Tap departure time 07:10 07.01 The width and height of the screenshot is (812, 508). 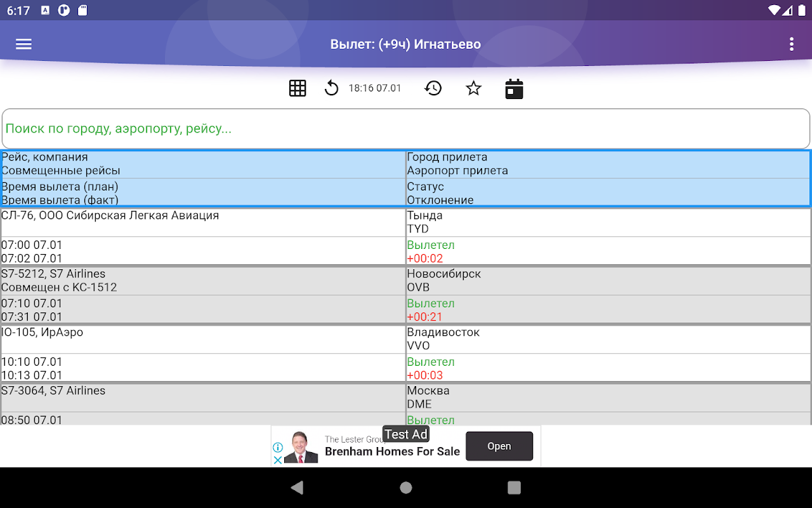[x=32, y=304]
